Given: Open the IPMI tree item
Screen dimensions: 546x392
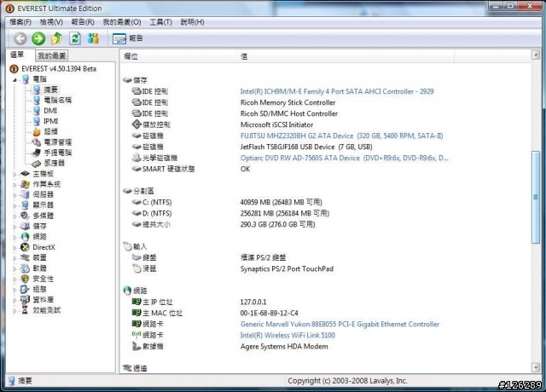Looking at the screenshot, I should pos(51,121).
